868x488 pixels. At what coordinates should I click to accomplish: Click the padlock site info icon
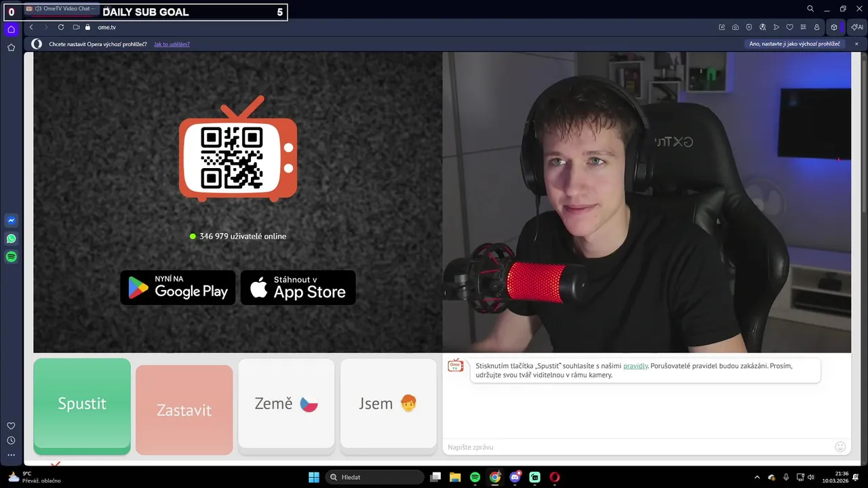click(87, 27)
